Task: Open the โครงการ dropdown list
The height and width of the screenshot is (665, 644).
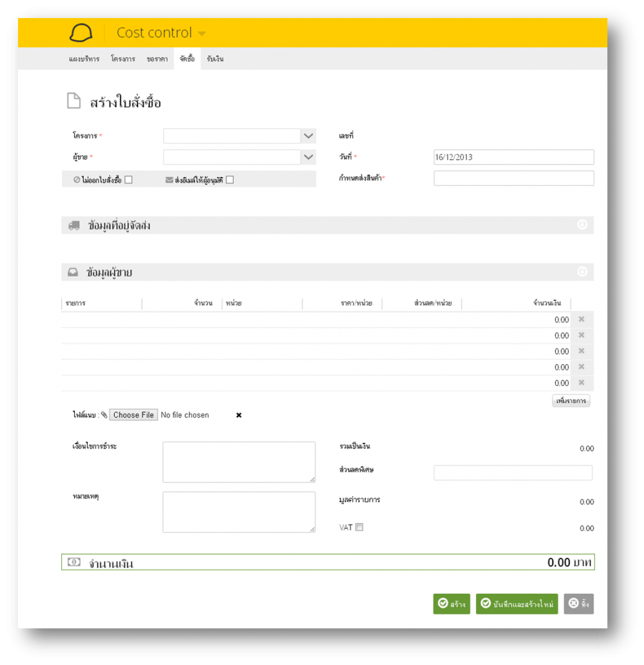Action: pyautogui.click(x=308, y=136)
